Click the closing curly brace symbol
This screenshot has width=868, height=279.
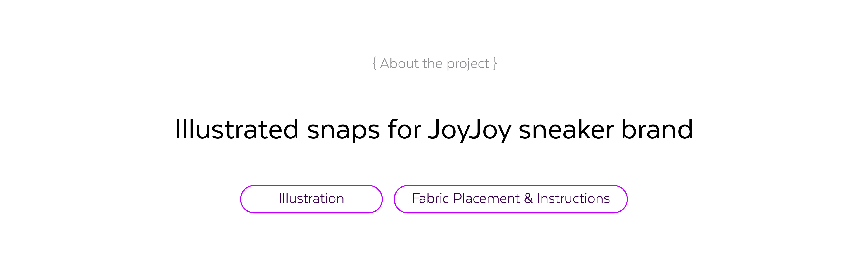point(495,63)
